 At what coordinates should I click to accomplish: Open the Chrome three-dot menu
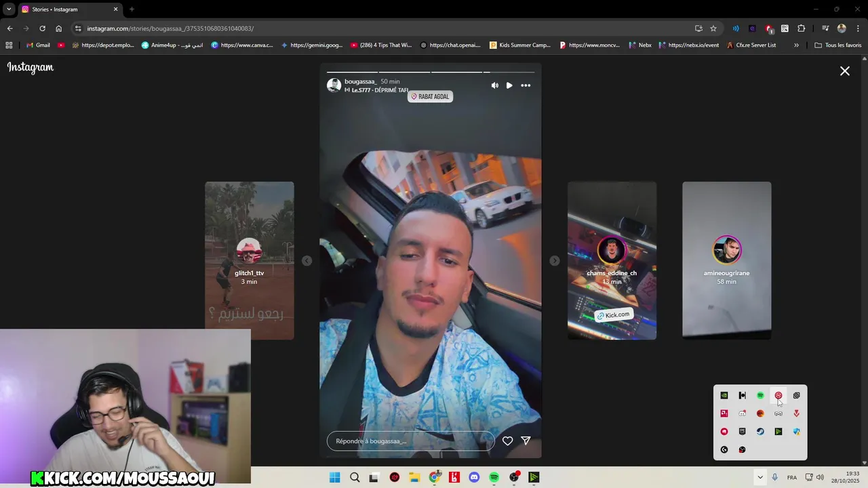[x=858, y=28]
